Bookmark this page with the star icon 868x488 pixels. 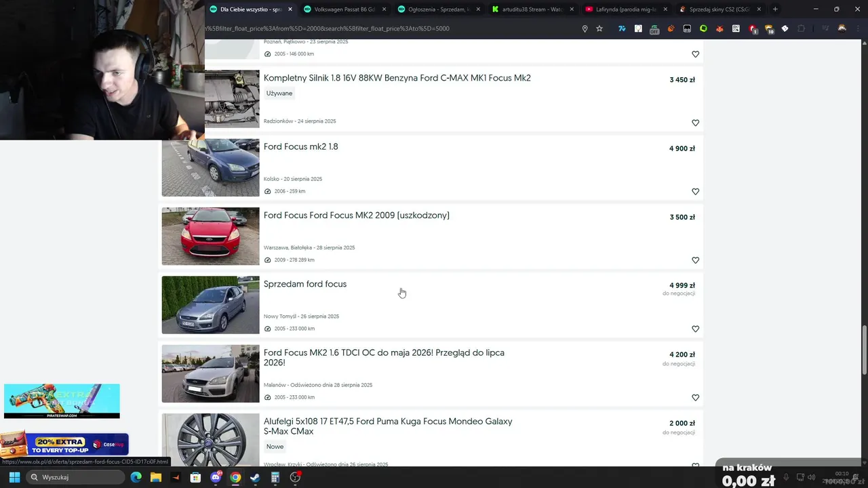click(599, 28)
